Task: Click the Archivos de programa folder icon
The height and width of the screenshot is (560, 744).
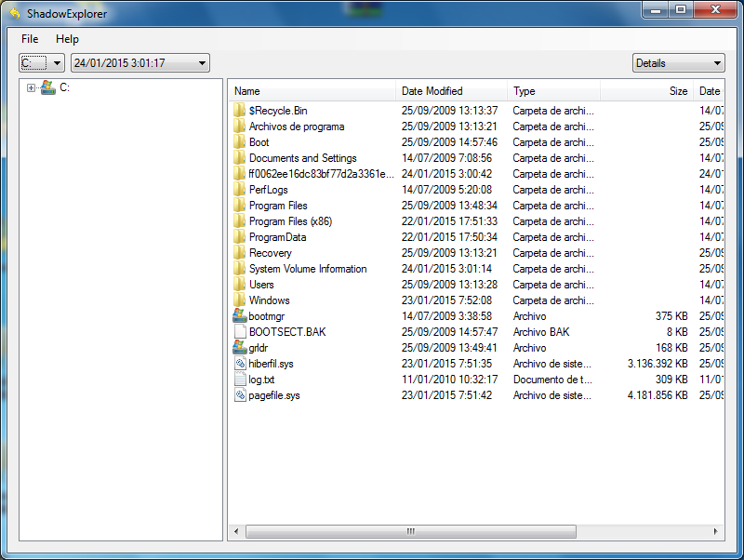Action: pyautogui.click(x=239, y=127)
